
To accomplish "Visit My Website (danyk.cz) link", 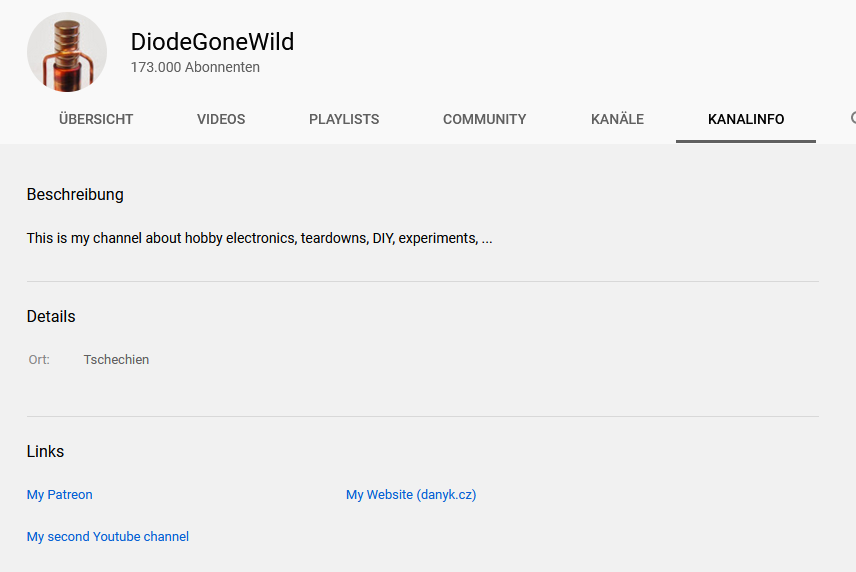I will point(411,494).
